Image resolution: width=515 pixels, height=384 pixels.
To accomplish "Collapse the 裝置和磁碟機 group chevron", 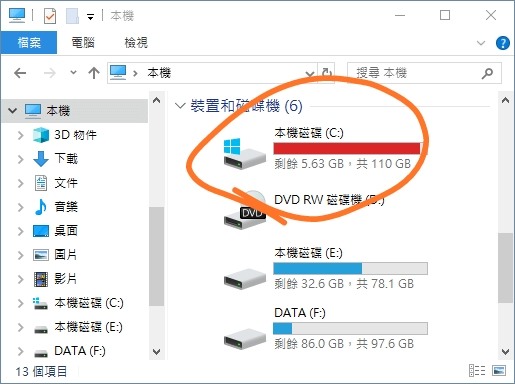I will (x=180, y=106).
